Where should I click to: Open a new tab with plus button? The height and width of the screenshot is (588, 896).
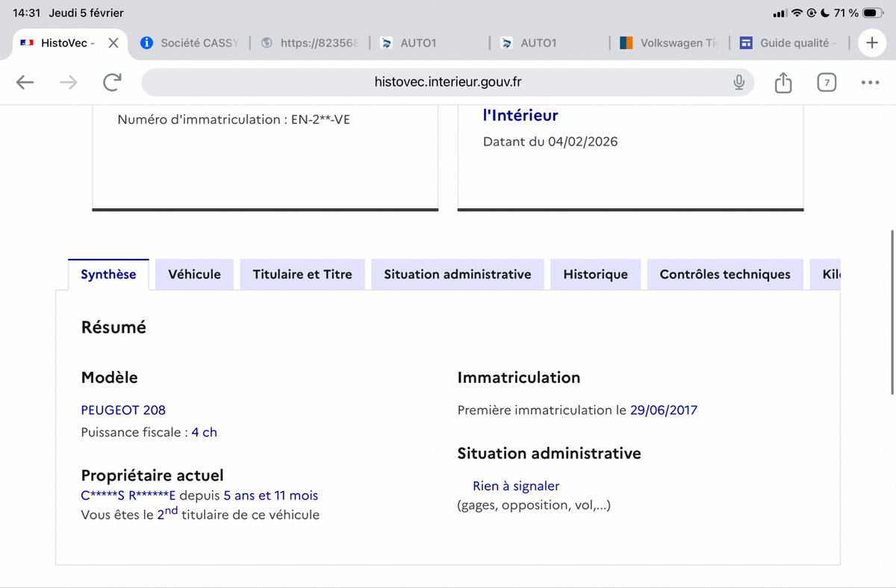[871, 43]
